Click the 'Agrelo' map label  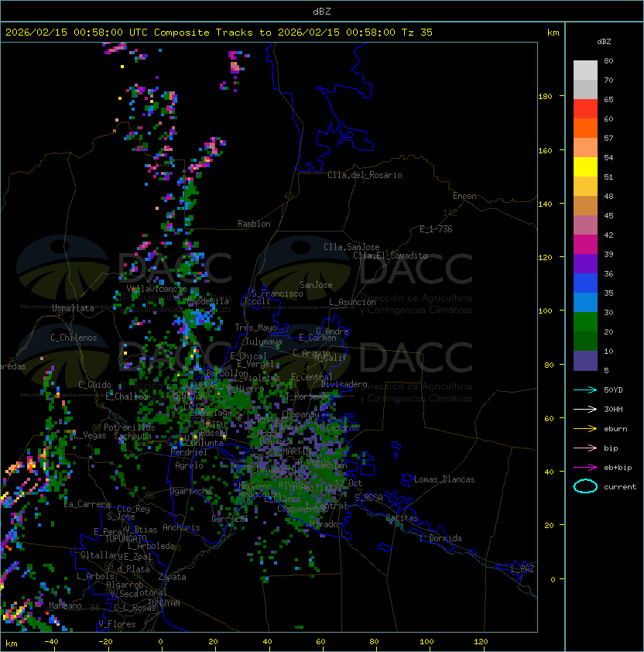(x=189, y=465)
